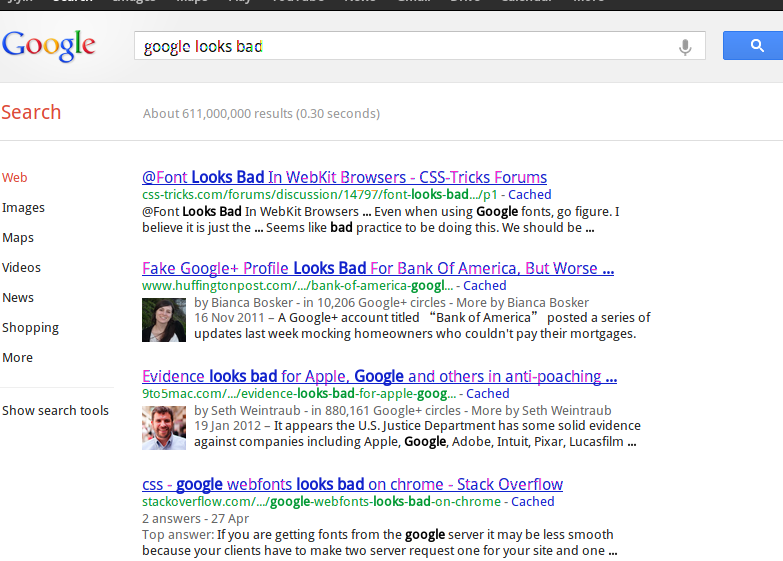Click the search box containing 'google looks bad'
This screenshot has height=561, width=783.
click(419, 46)
